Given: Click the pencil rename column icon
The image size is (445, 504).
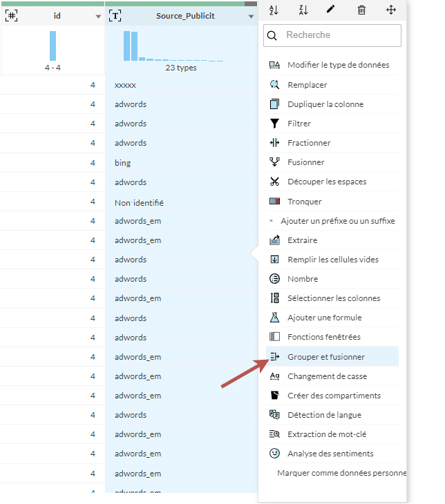Looking at the screenshot, I should 331,10.
